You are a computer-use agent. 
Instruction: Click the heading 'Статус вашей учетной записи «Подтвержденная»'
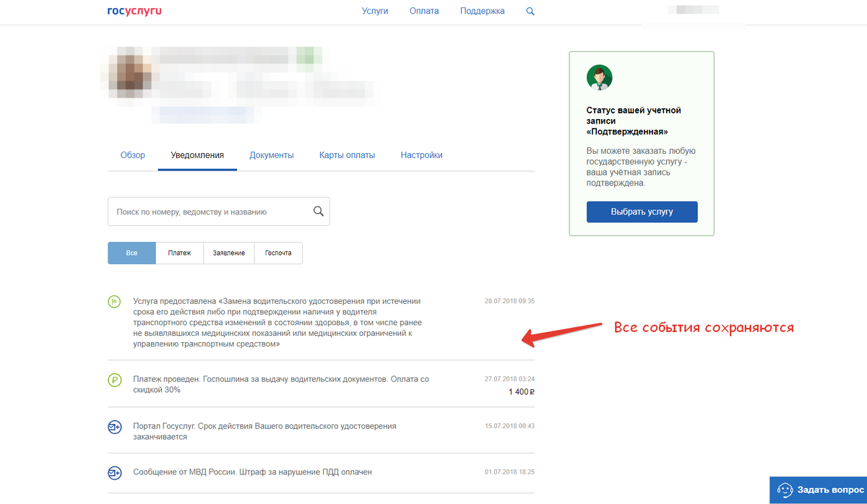634,121
